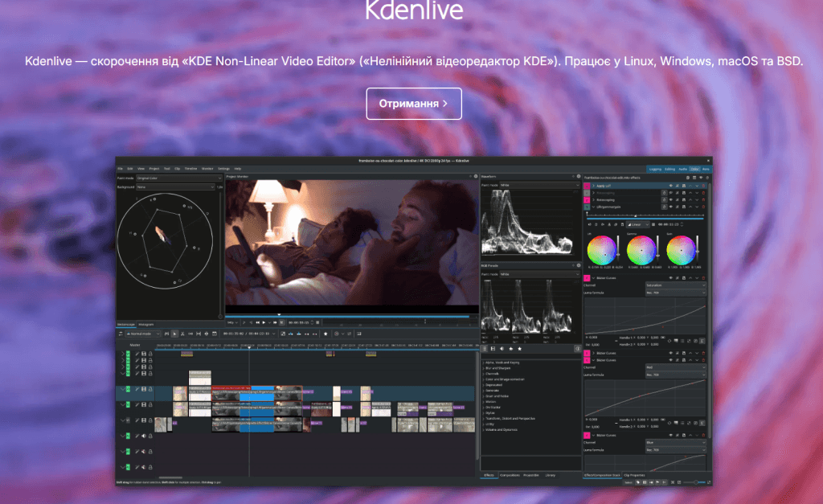Open vectorscope Paint mode dropdown (Original Color)
The image size is (823, 504).
(x=179, y=178)
